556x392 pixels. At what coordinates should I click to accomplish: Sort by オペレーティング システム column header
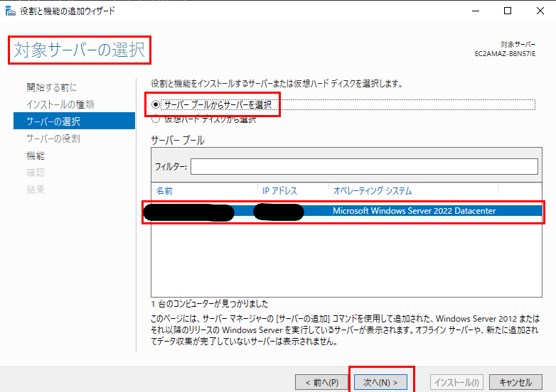(x=372, y=191)
